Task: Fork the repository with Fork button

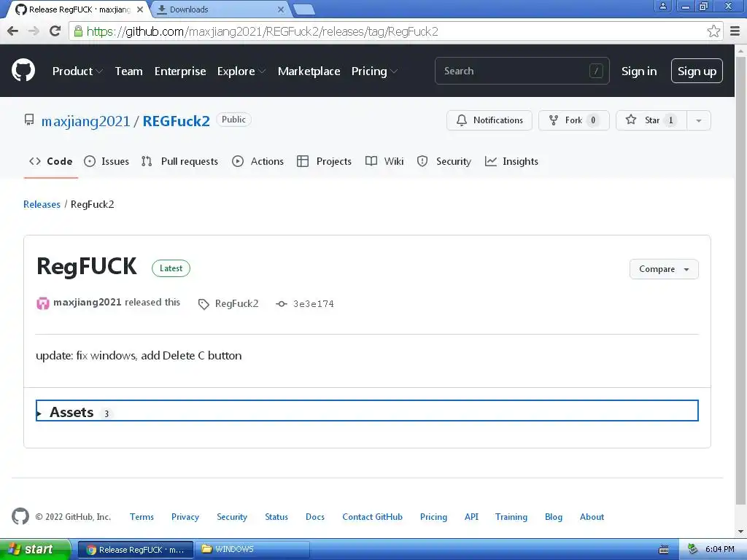Action: click(x=573, y=120)
